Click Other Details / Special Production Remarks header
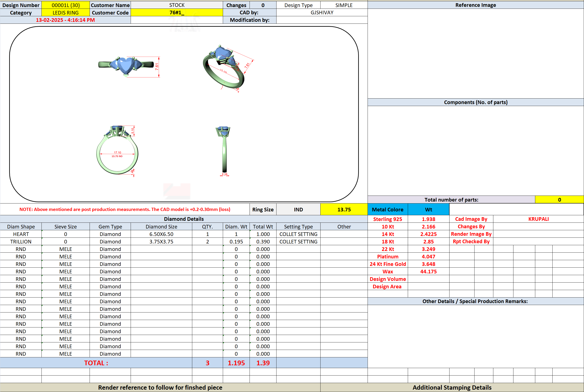The image size is (584, 392). 475,301
